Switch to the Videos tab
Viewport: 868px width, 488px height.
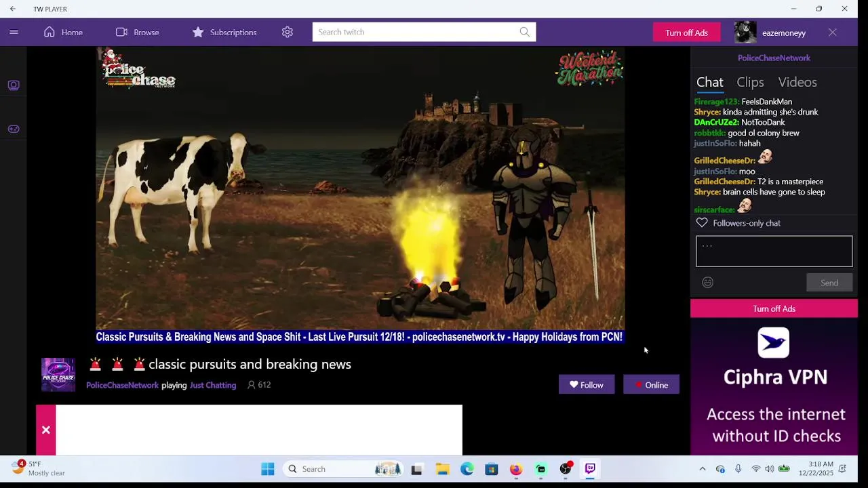pyautogui.click(x=797, y=82)
